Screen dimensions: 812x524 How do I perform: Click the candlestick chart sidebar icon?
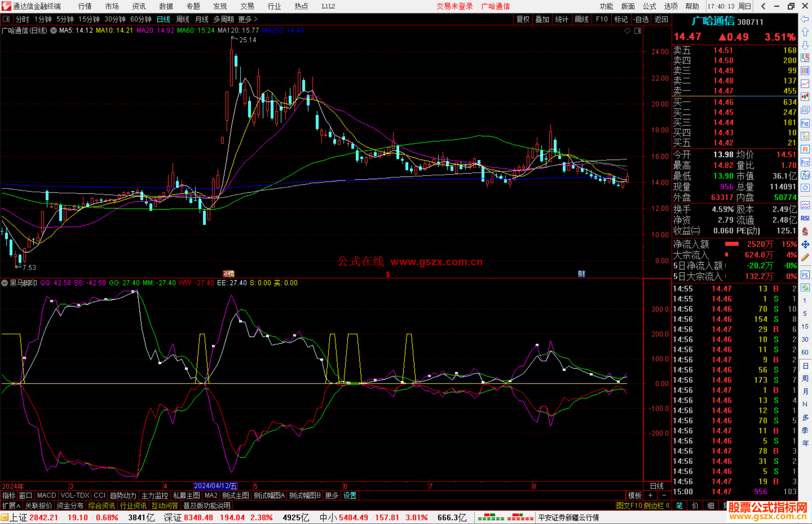click(805, 97)
